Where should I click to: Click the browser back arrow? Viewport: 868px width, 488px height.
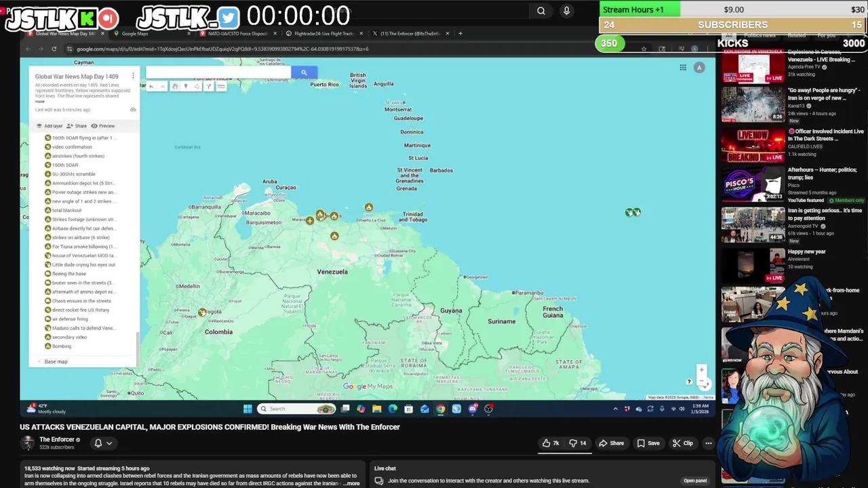[x=28, y=49]
